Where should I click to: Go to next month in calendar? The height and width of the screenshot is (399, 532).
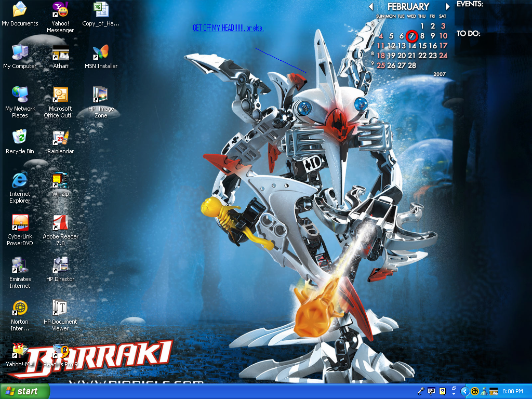tap(447, 6)
